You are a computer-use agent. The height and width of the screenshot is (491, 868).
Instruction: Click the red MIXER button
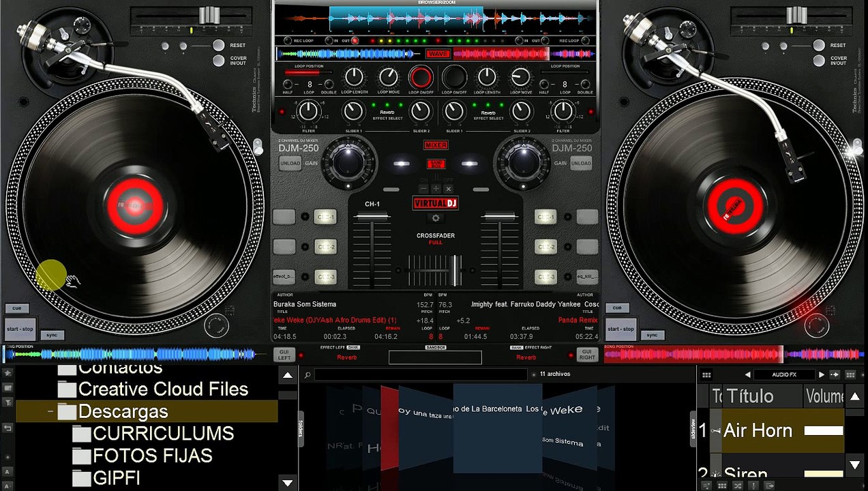pos(436,145)
